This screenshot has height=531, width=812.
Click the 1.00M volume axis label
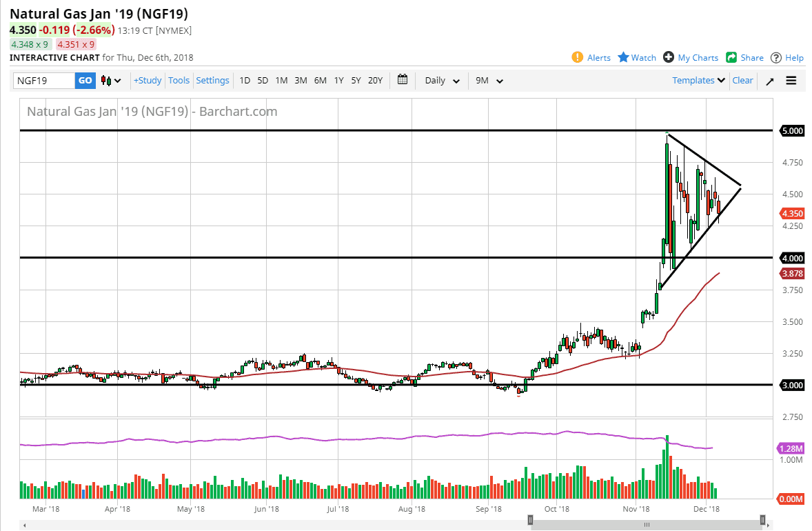click(791, 459)
